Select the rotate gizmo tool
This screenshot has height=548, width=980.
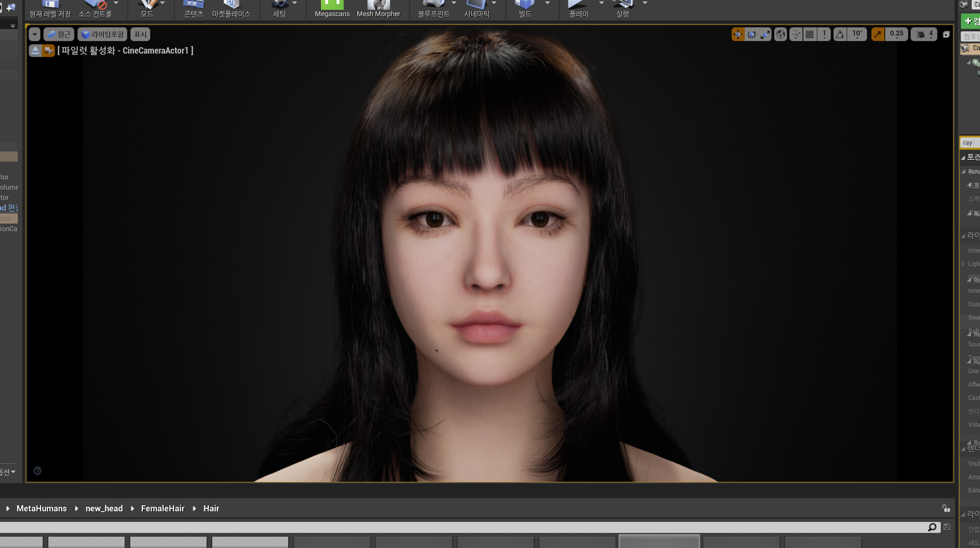[x=751, y=34]
